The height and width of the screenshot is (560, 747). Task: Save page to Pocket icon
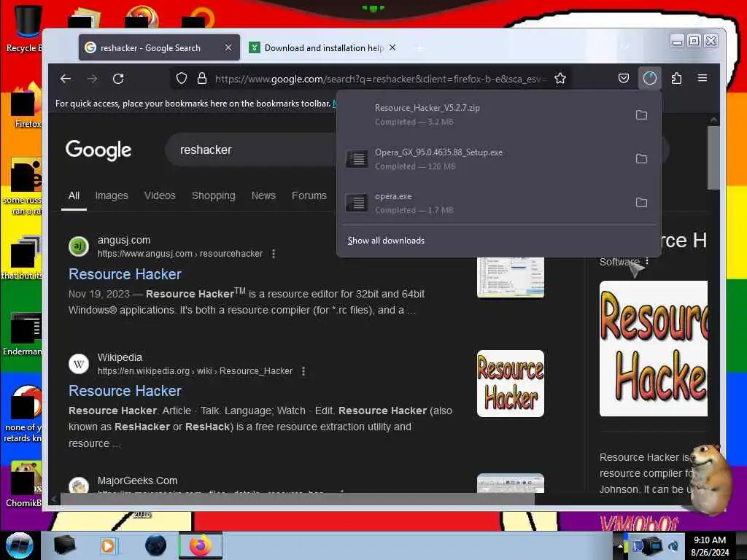624,78
